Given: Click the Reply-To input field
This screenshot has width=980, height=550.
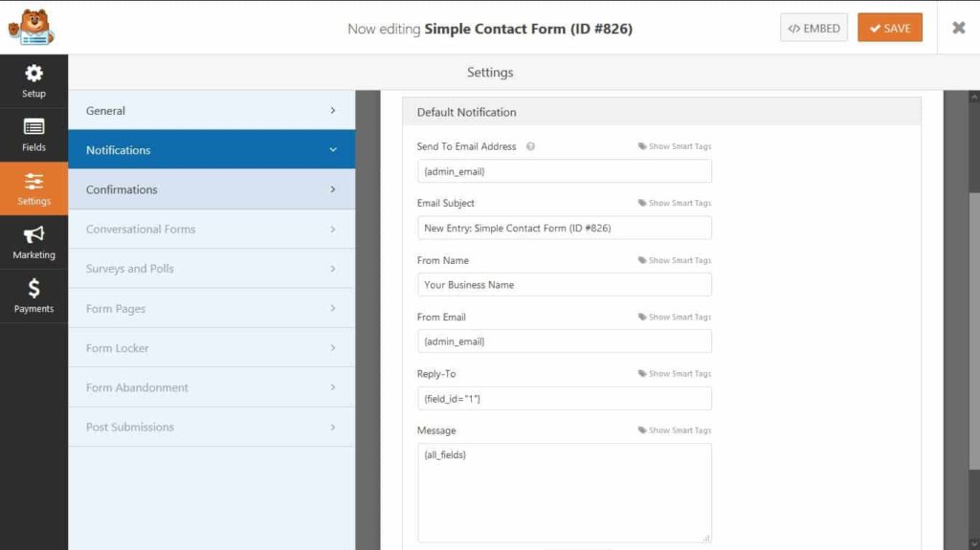Looking at the screenshot, I should pyautogui.click(x=565, y=398).
